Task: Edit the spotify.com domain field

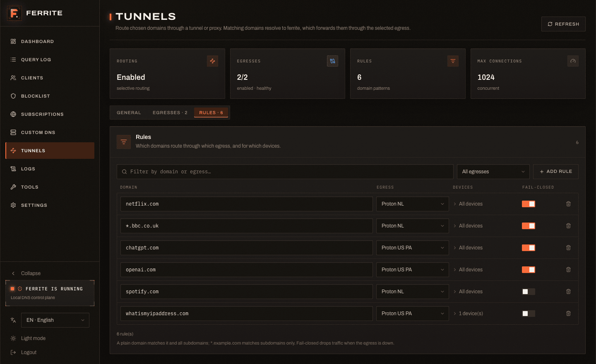Action: (247, 292)
